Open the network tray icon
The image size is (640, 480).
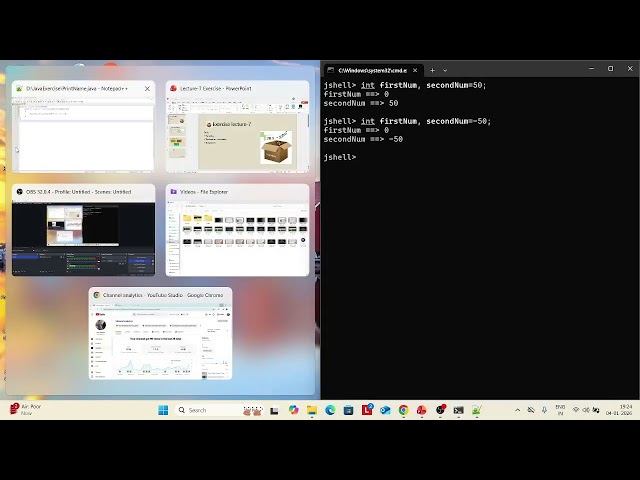[576, 410]
